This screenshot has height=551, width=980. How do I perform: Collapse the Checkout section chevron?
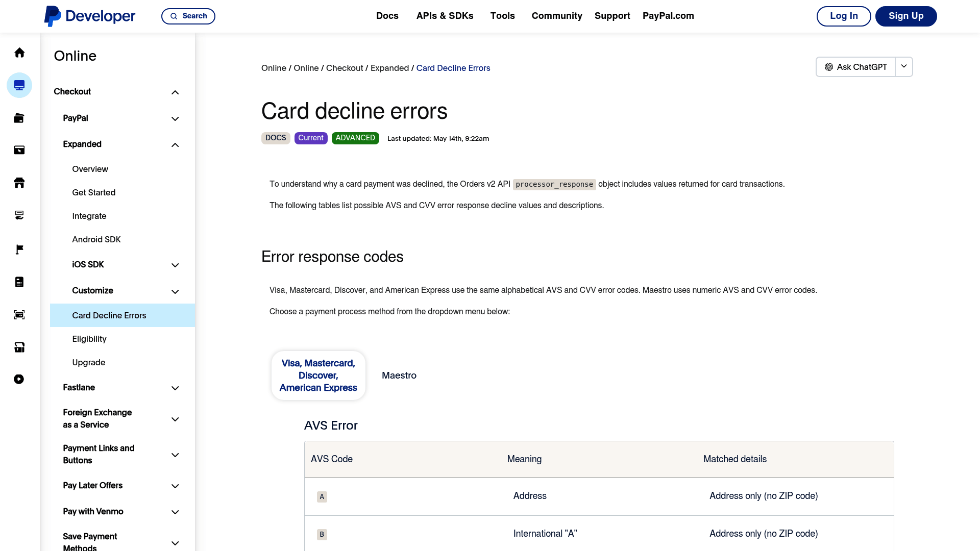pos(175,92)
